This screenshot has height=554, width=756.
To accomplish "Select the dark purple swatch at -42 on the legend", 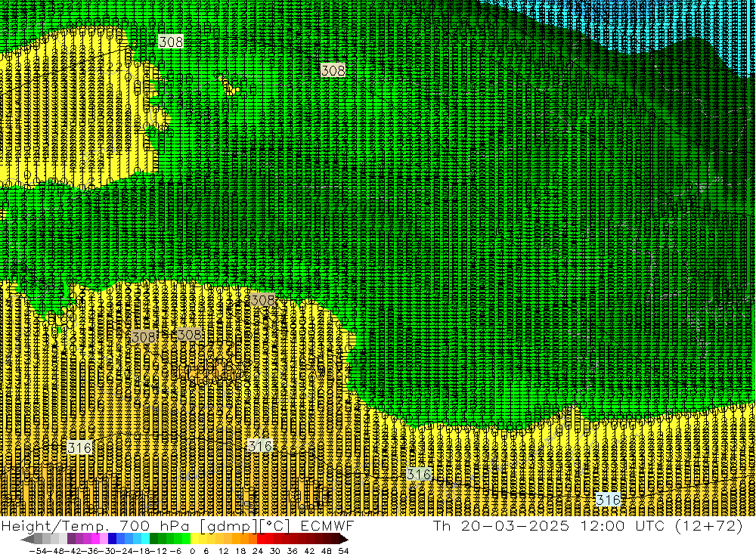I will [71, 539].
